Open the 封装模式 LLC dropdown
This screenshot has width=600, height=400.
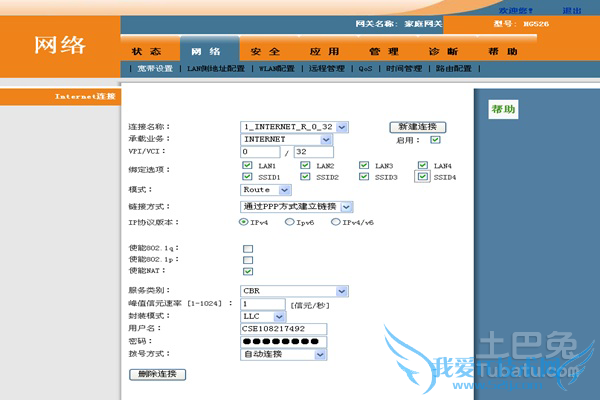pos(263,317)
